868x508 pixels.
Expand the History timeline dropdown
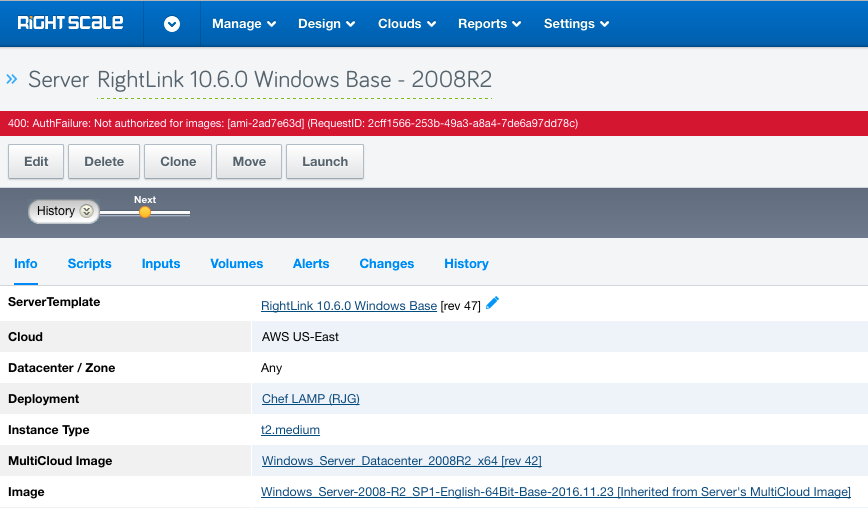64,211
